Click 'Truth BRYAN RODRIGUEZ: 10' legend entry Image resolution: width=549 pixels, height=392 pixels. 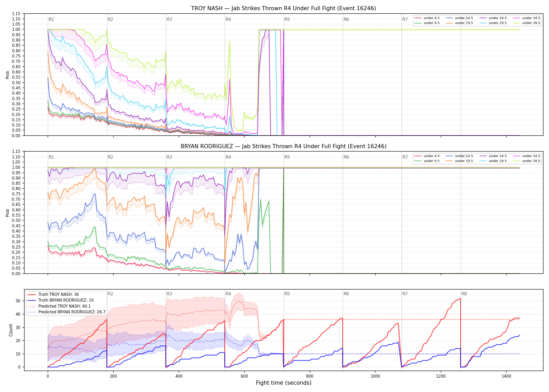pyautogui.click(x=60, y=300)
